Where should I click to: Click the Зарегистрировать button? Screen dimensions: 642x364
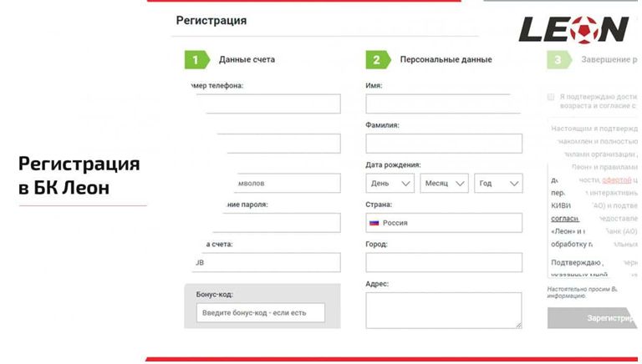593,318
